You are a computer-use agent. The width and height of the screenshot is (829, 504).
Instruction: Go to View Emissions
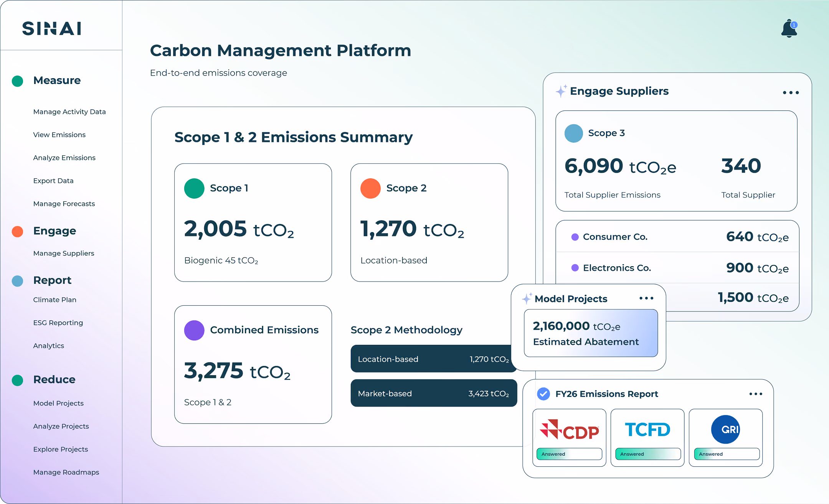pyautogui.click(x=59, y=135)
